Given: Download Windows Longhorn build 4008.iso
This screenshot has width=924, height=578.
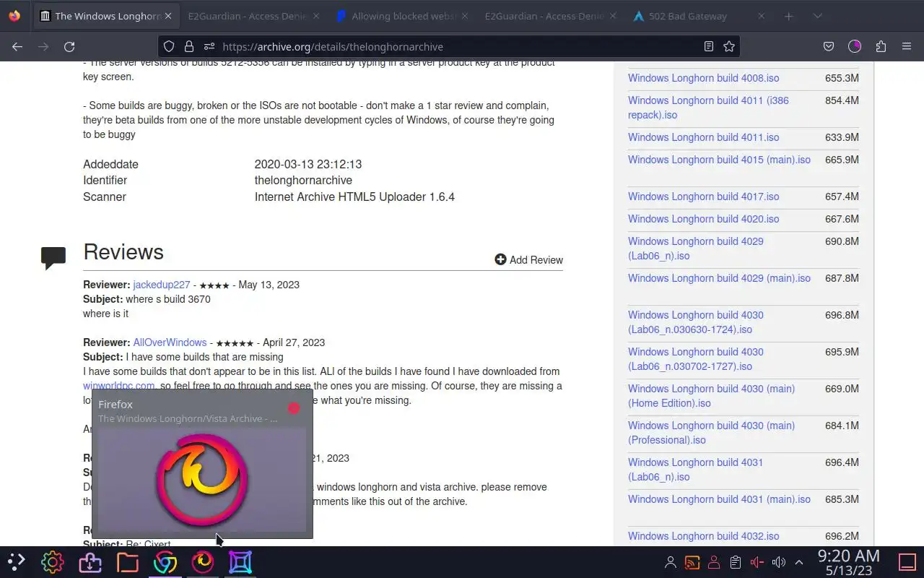Looking at the screenshot, I should (x=704, y=78).
